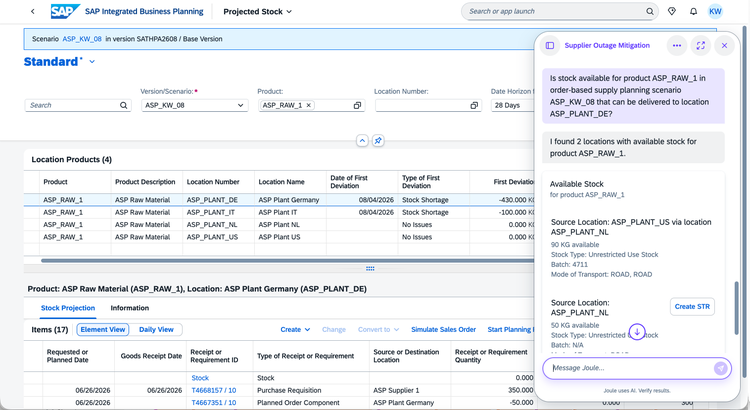
Task: Select the ASP_PLANT_IT row
Action: tap(279, 212)
